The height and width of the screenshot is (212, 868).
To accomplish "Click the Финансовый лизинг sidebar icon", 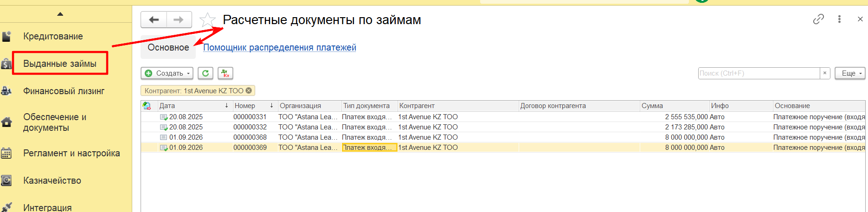I will pos(6,91).
